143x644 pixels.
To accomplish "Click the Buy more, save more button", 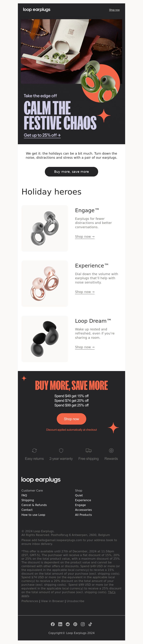I will pyautogui.click(x=71, y=172).
